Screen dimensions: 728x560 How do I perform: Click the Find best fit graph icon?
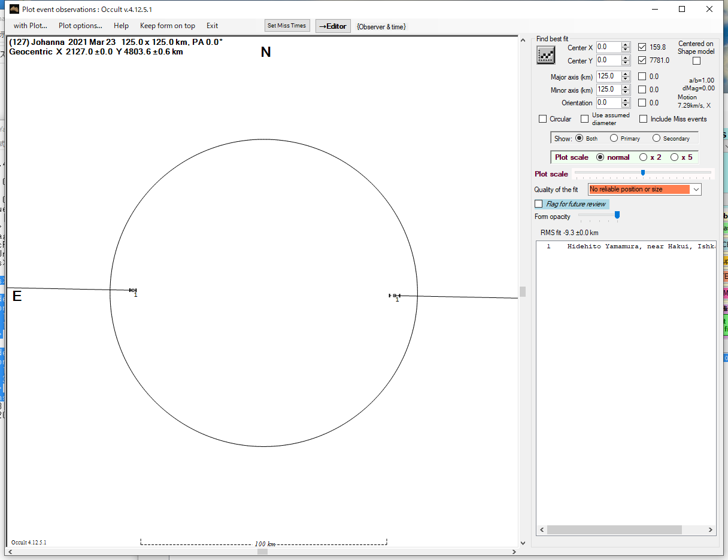[x=545, y=55]
